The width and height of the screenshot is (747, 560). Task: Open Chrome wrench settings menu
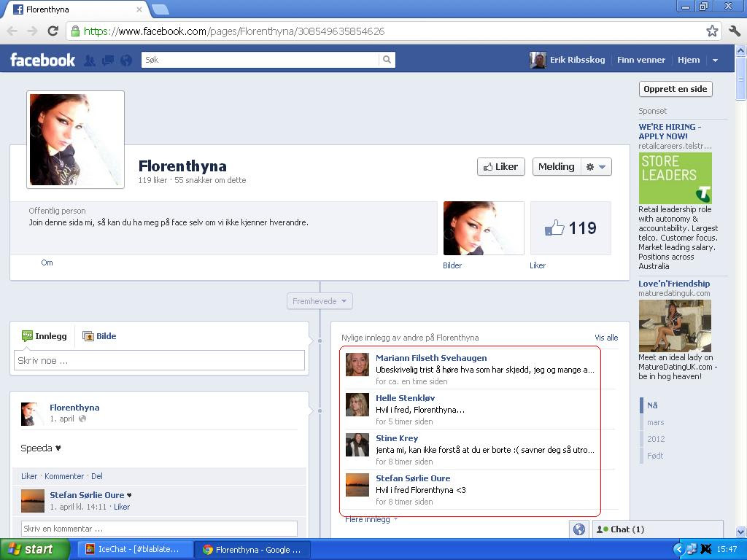735,31
